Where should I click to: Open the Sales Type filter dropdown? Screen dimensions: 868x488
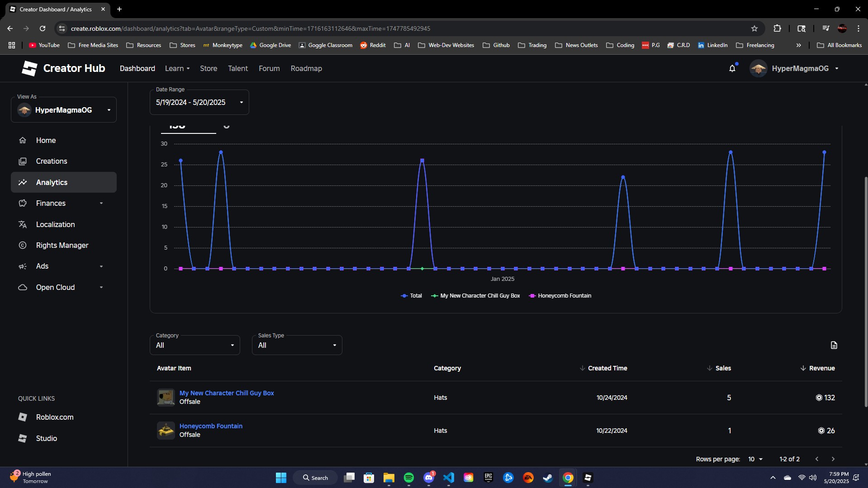click(297, 345)
